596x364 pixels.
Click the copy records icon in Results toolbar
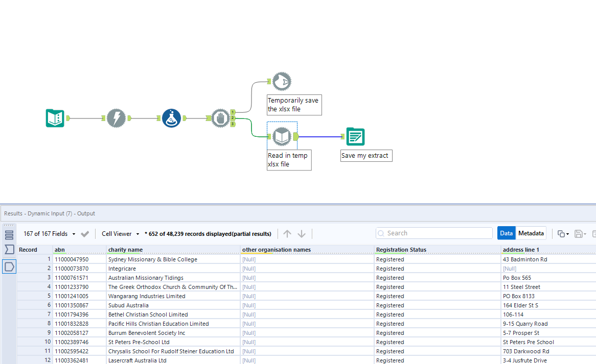click(x=561, y=233)
